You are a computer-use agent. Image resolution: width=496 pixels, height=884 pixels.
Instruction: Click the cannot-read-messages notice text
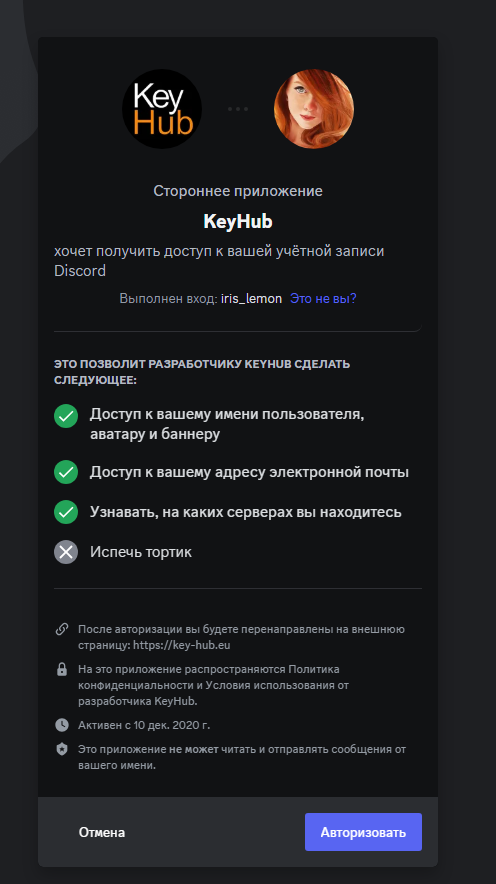(x=242, y=757)
